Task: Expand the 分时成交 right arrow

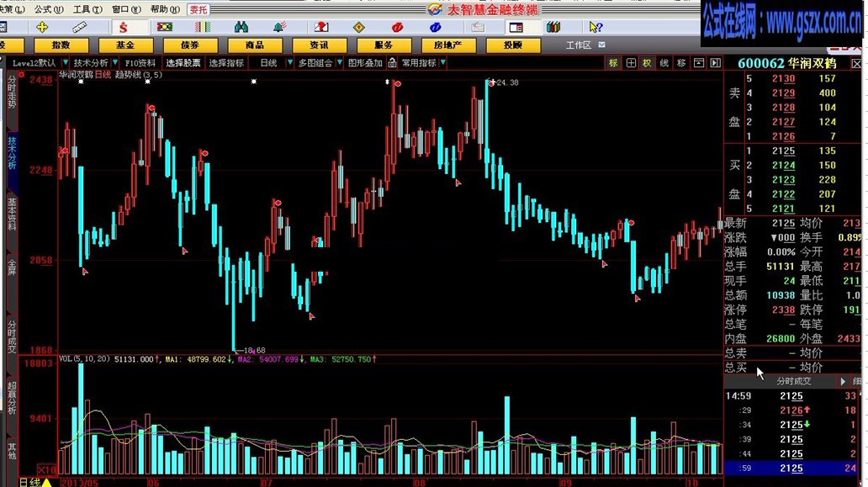Action: click(x=843, y=381)
